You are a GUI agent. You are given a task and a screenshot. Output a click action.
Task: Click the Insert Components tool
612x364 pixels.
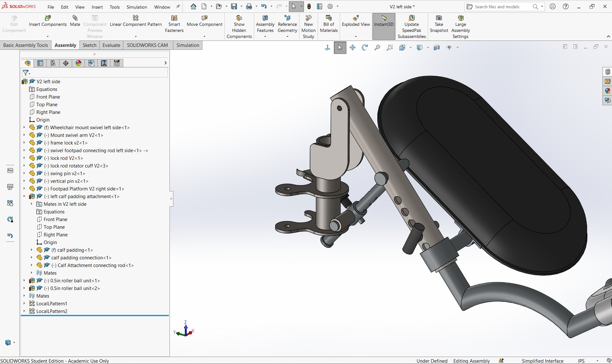tap(48, 21)
